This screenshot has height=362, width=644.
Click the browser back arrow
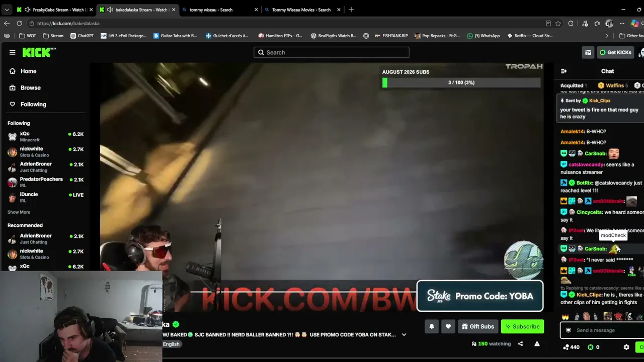pyautogui.click(x=7, y=23)
